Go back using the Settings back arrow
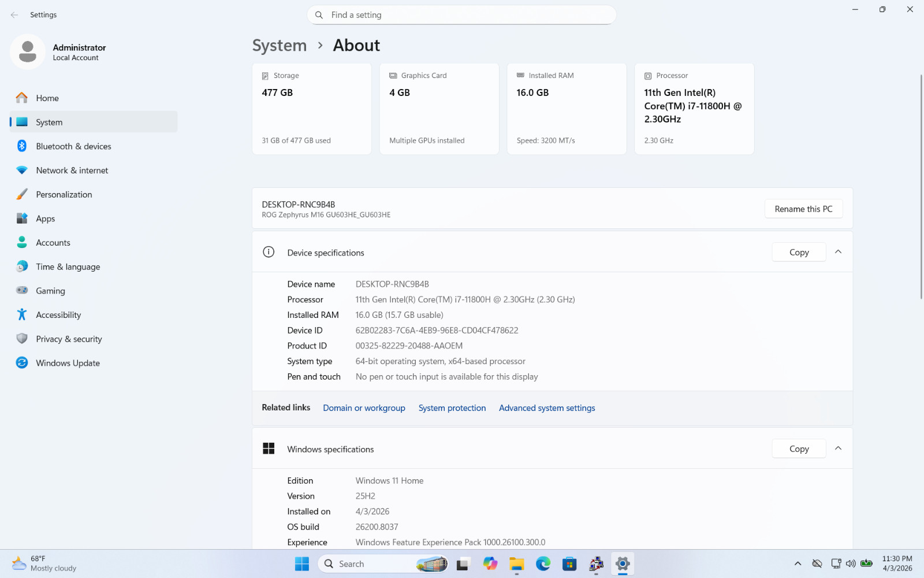Screen dimensions: 924x578 pos(14,15)
